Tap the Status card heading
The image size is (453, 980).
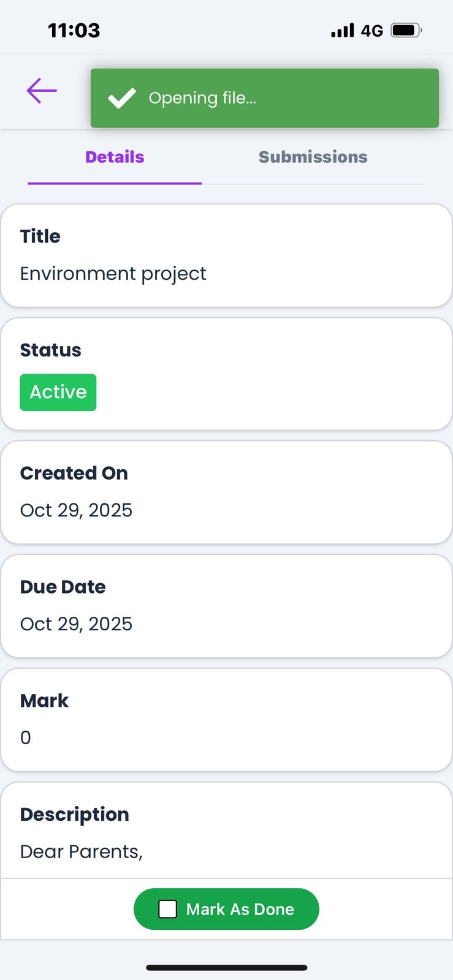pos(50,350)
